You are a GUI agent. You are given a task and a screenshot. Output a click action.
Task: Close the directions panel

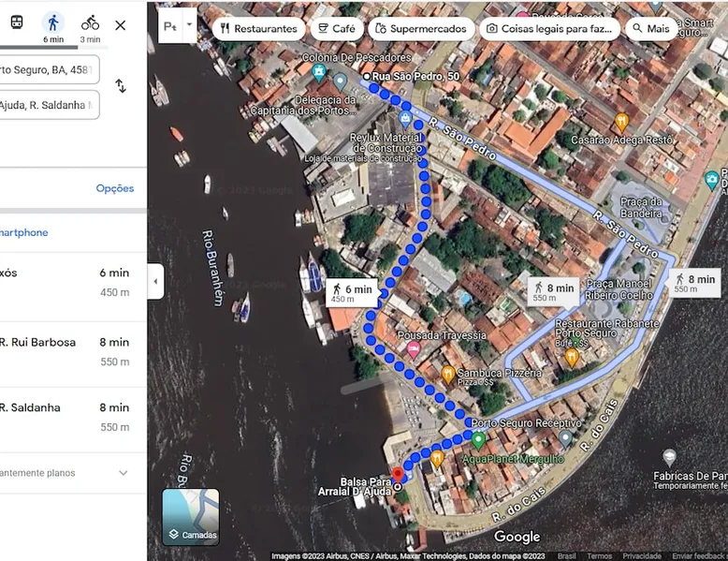pos(120,25)
